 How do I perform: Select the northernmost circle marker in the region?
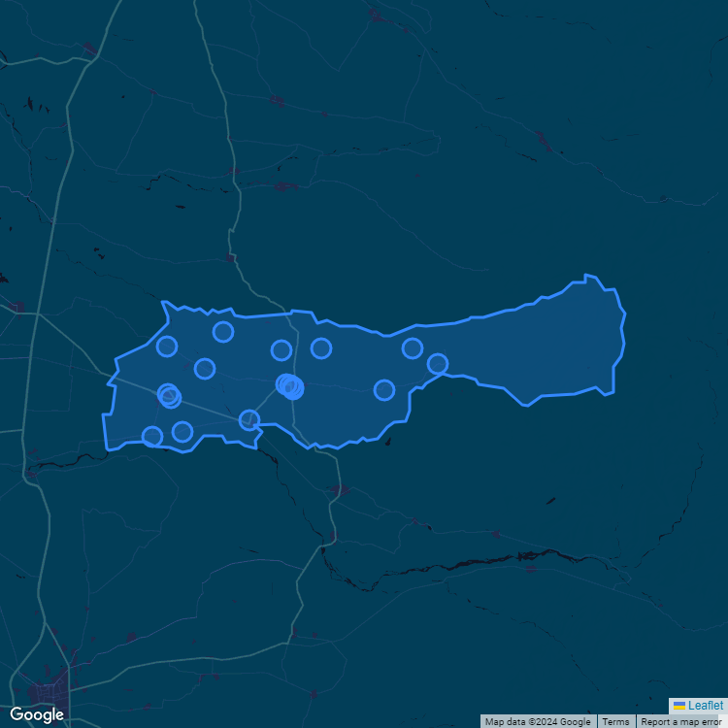click(x=223, y=332)
